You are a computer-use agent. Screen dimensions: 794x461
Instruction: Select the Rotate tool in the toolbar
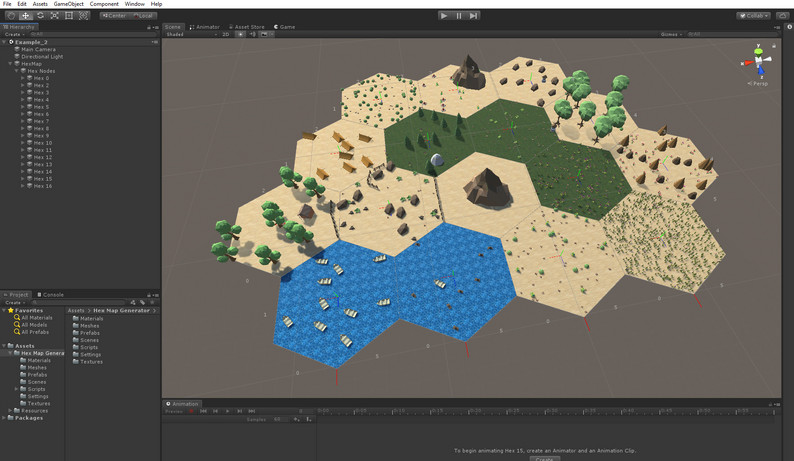pyautogui.click(x=40, y=16)
